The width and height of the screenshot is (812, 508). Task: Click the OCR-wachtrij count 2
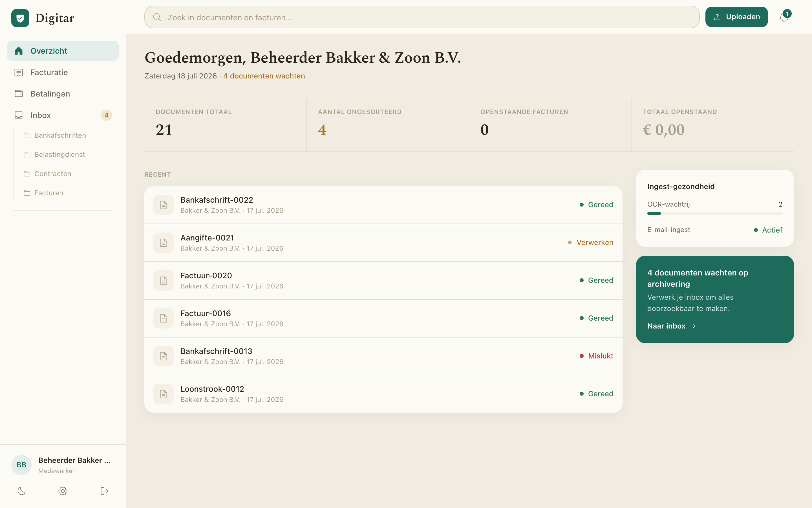click(780, 204)
